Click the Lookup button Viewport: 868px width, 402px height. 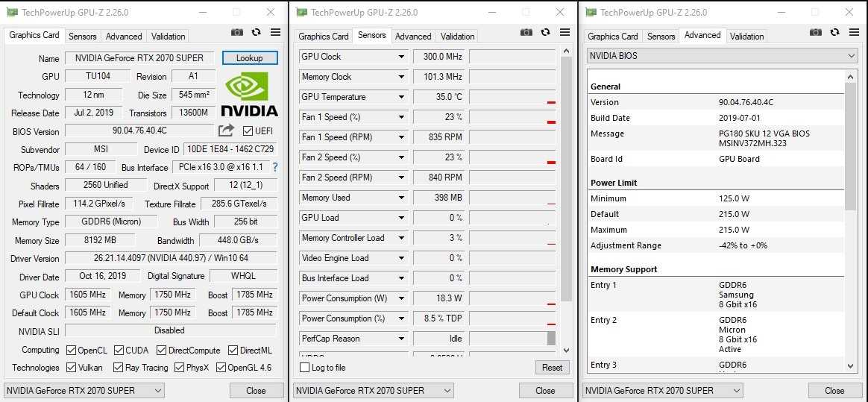pyautogui.click(x=250, y=58)
